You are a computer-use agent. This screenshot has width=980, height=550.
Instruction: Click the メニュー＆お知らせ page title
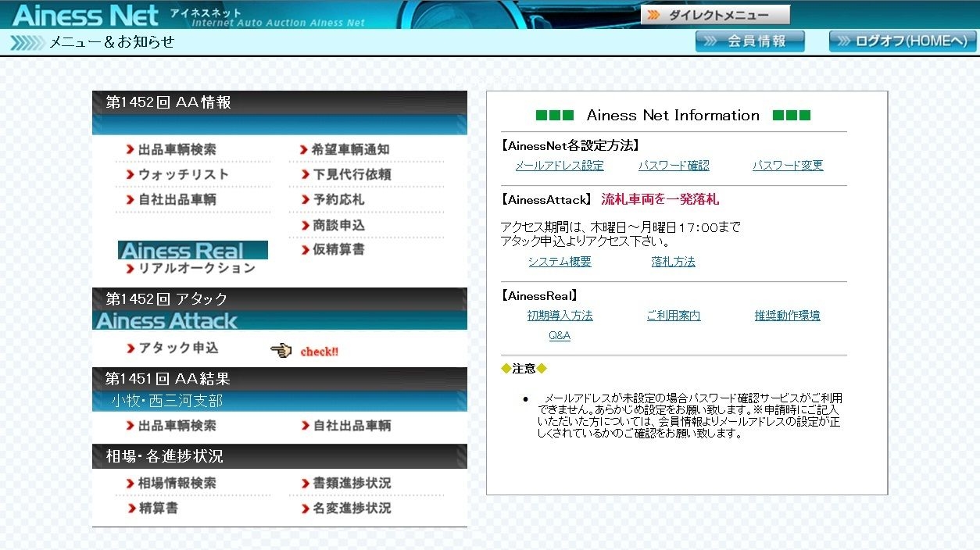pos(113,42)
